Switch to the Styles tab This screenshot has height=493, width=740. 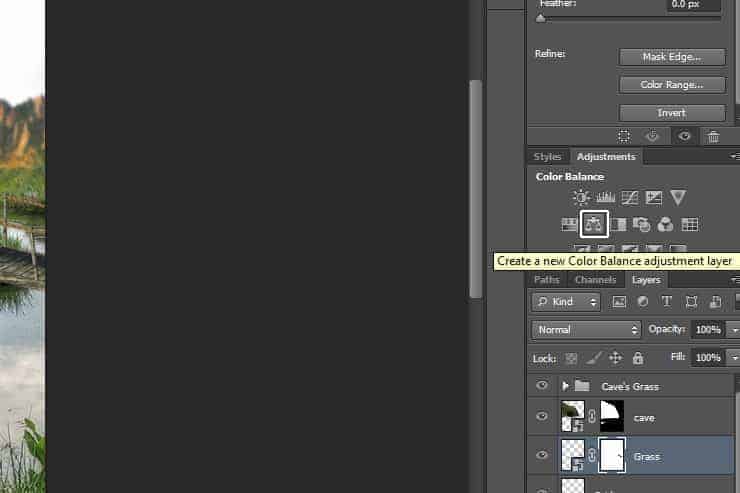(548, 157)
